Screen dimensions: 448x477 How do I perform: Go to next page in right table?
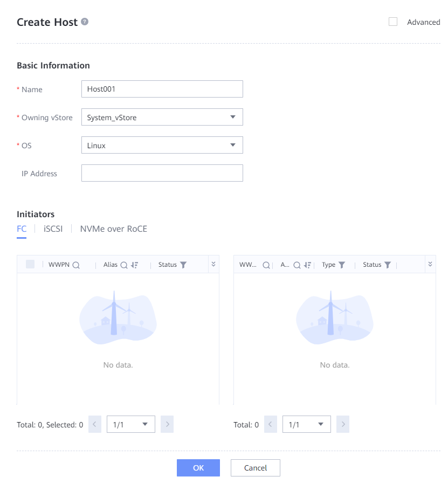pyautogui.click(x=343, y=424)
